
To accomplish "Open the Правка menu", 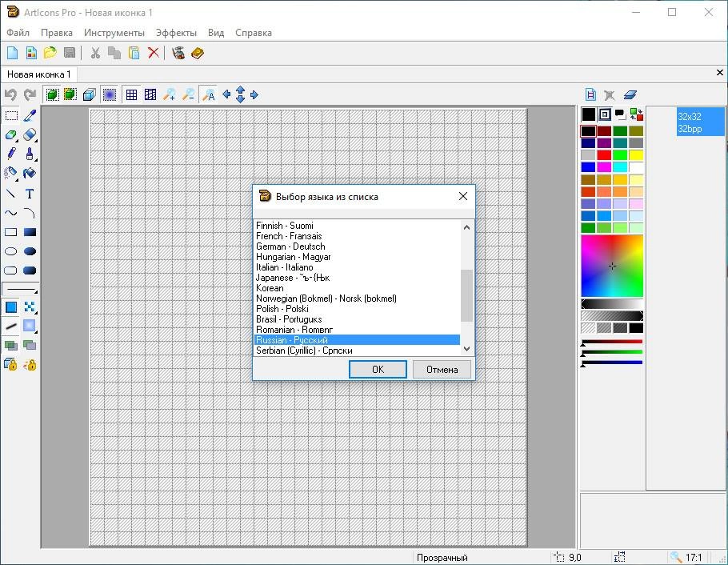I will click(x=57, y=33).
